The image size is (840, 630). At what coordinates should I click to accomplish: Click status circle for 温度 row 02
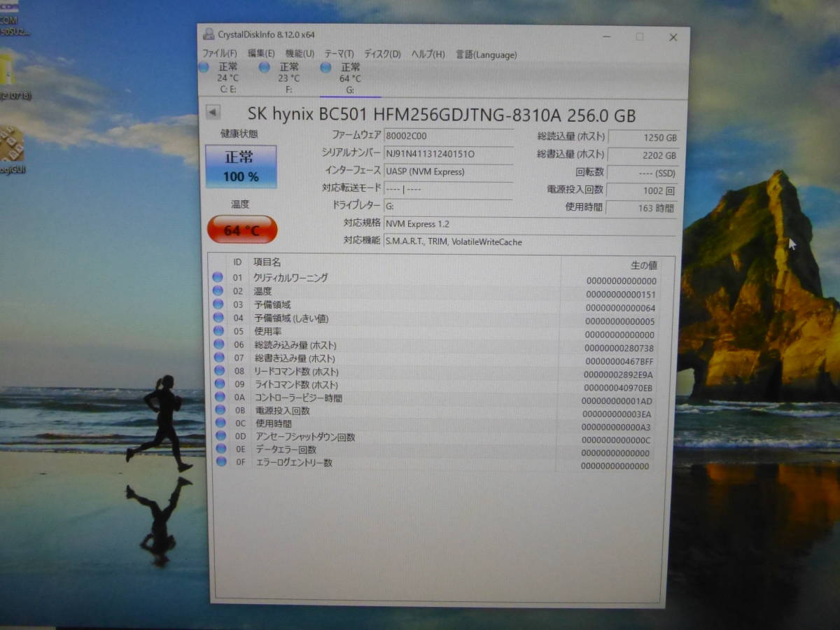pos(218,290)
